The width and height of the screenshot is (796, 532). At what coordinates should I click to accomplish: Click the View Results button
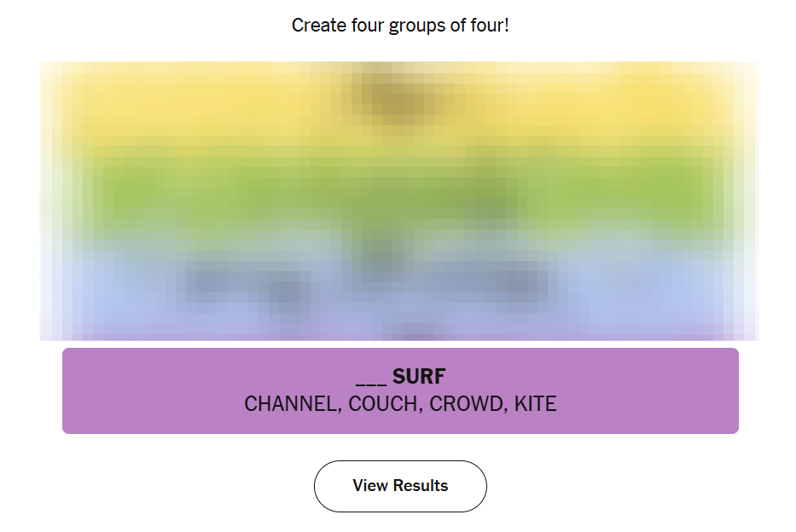[400, 486]
